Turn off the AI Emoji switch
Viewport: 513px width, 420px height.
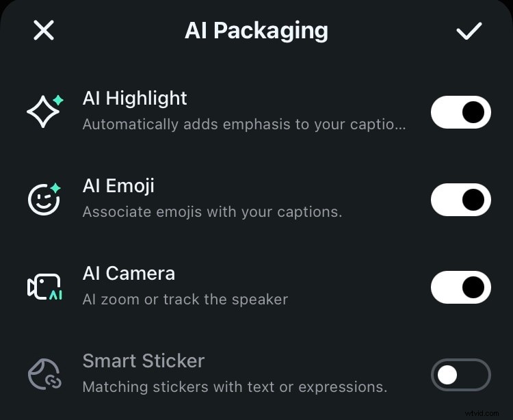(460, 200)
